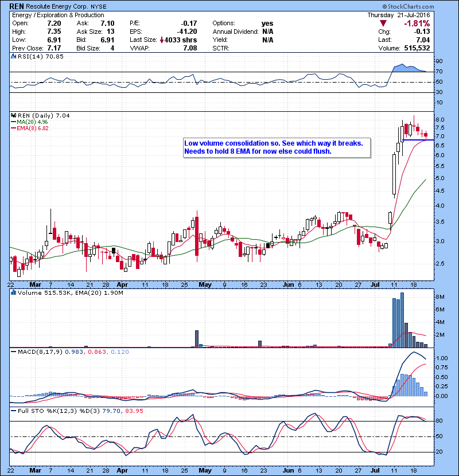Click the EMA(8) 6.82 legend entry
This screenshot has height=476, width=459.
pyautogui.click(x=33, y=128)
